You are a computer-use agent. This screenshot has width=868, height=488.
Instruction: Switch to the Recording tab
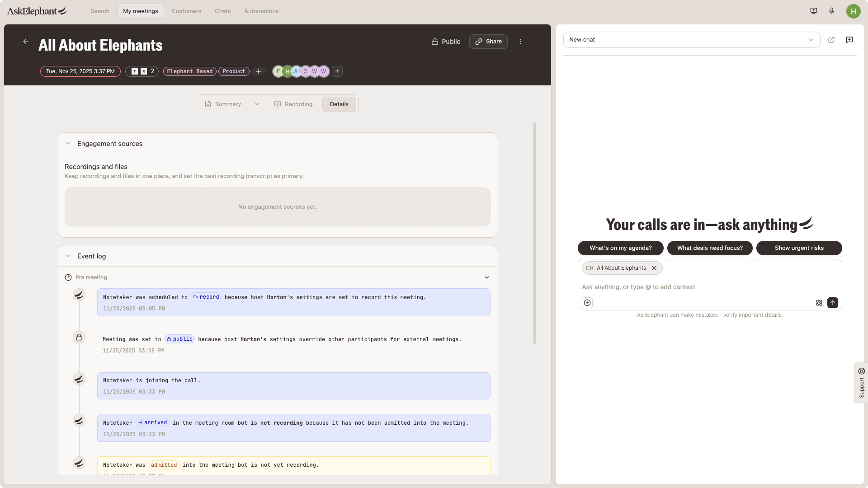pos(293,104)
